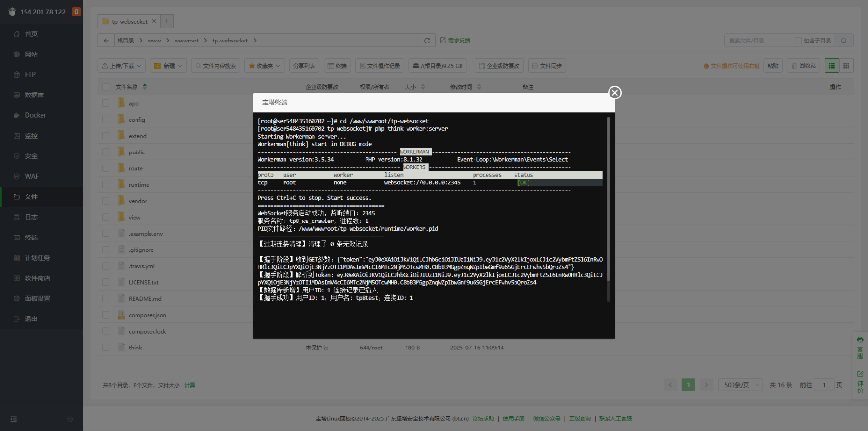868x431 pixels.
Task: Go to 数据库 in the sidebar
Action: tap(34, 95)
